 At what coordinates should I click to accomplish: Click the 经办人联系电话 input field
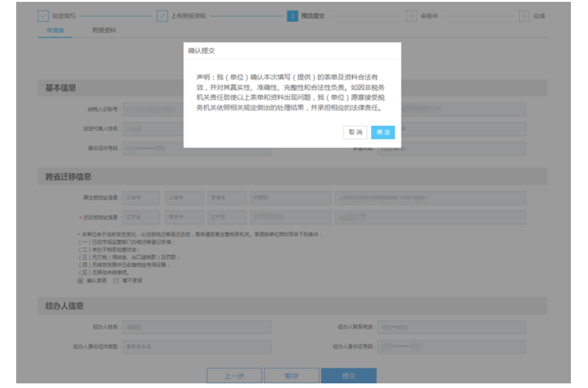click(451, 327)
